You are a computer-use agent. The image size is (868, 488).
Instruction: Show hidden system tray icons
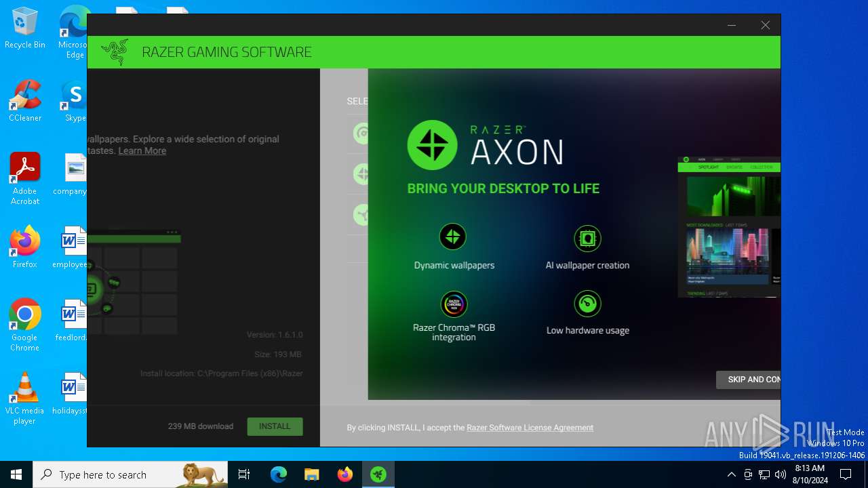[x=731, y=474]
